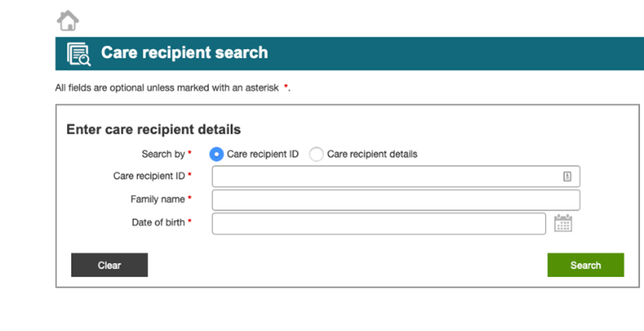Click the document search icon in header
Image resolution: width=644 pixels, height=331 pixels.
[79, 53]
